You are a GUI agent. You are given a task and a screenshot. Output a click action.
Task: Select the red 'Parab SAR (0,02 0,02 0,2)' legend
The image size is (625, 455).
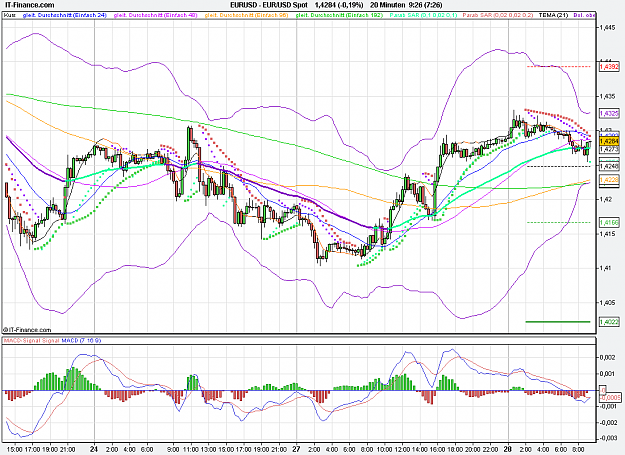tap(498, 15)
